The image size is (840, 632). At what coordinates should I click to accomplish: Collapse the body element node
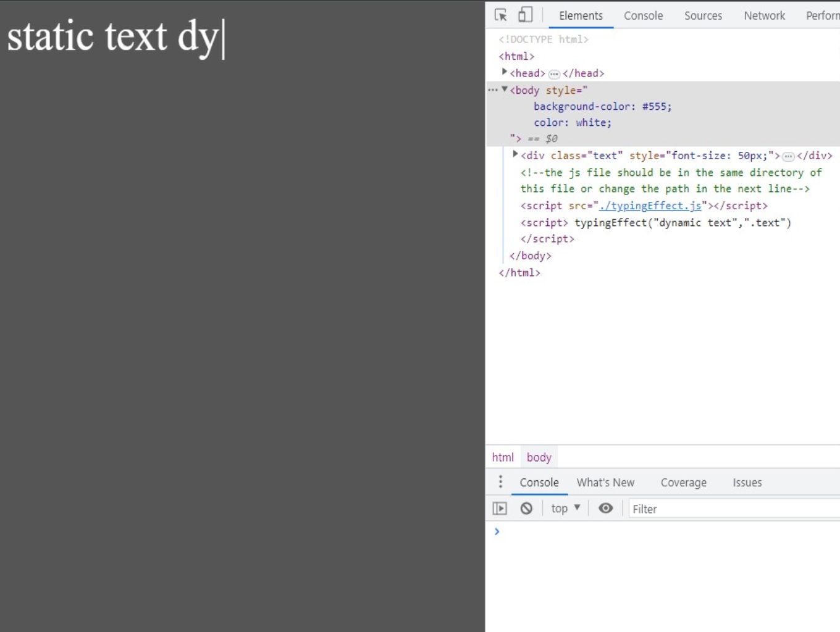click(x=505, y=89)
